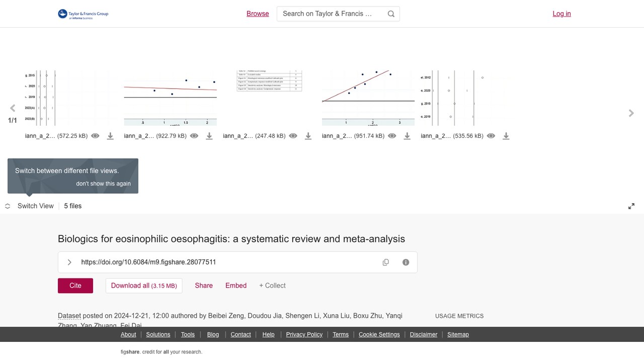Toggle Switch View mode
The width and height of the screenshot is (644, 362).
tap(29, 206)
